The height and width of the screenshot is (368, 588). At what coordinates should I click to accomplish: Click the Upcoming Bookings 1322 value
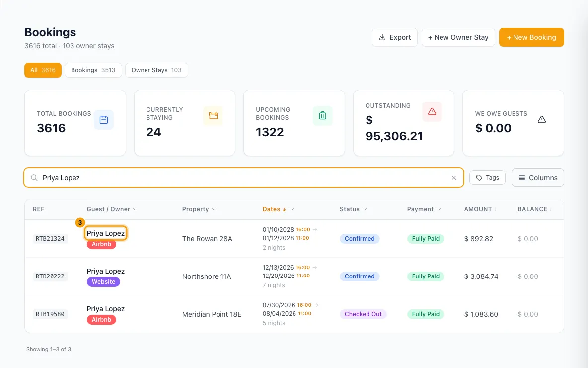[270, 132]
